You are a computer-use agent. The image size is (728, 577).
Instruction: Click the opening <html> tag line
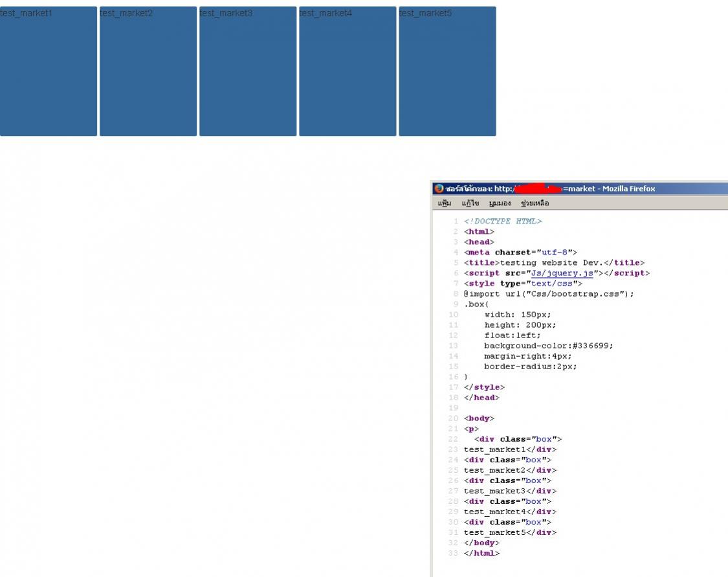coord(479,231)
